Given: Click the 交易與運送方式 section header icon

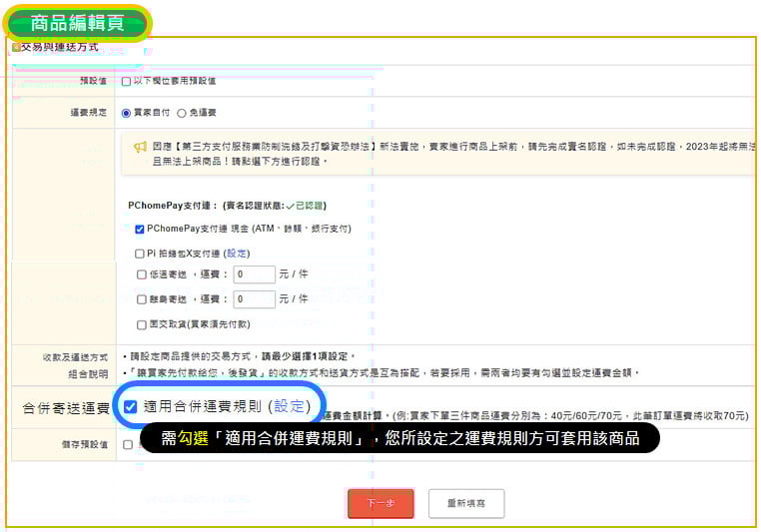Looking at the screenshot, I should coord(15,47).
